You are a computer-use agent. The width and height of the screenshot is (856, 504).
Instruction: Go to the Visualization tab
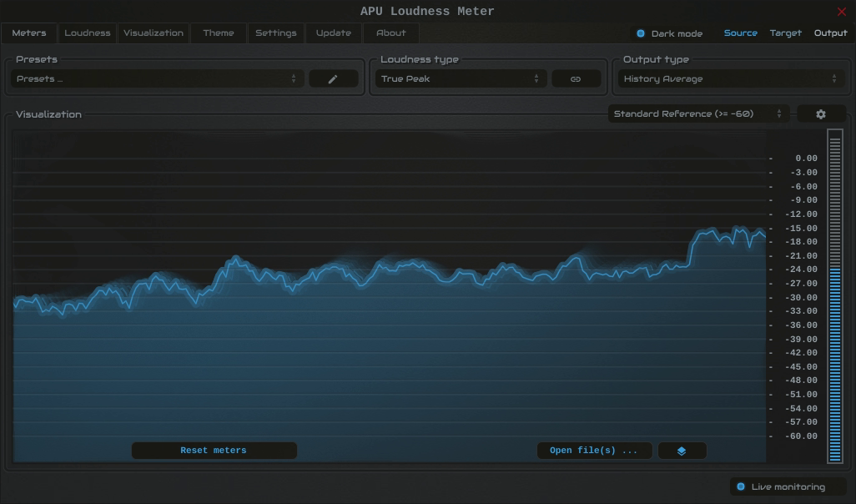154,33
